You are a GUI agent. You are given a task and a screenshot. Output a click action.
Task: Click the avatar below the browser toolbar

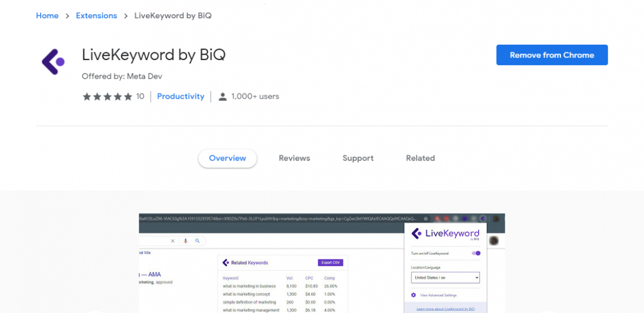coord(493,241)
